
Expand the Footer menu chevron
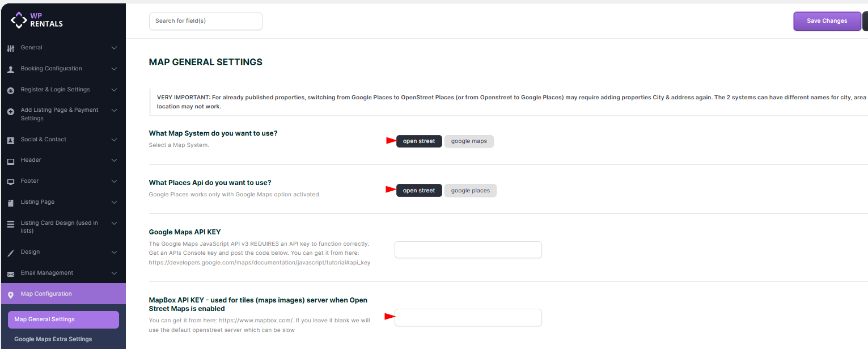[x=114, y=181]
